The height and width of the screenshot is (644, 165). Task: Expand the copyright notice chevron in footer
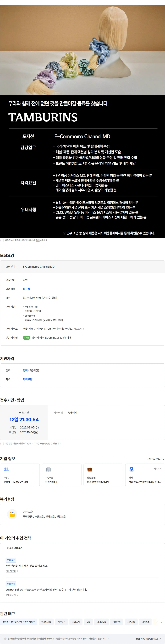tap(108, 638)
